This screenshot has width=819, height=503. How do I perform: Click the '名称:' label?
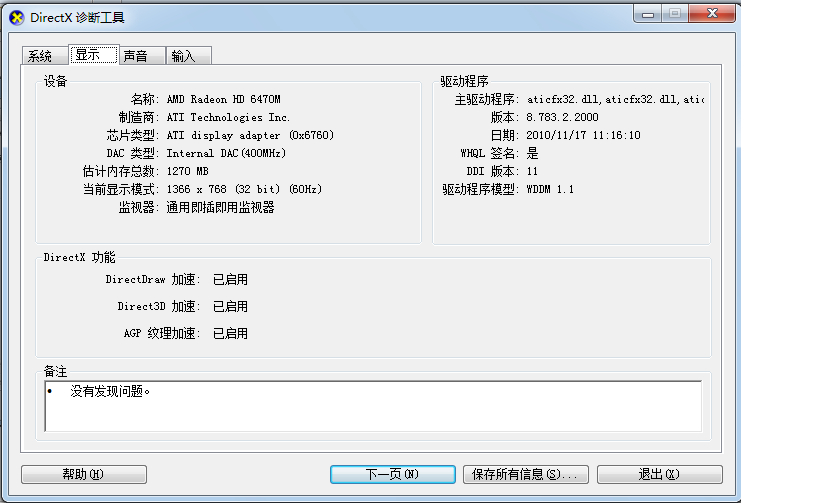(145, 99)
